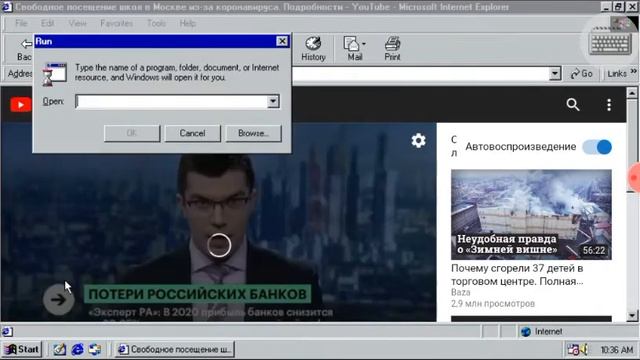Click the Internet zone globe icon
This screenshot has height=360, width=640.
point(526,331)
